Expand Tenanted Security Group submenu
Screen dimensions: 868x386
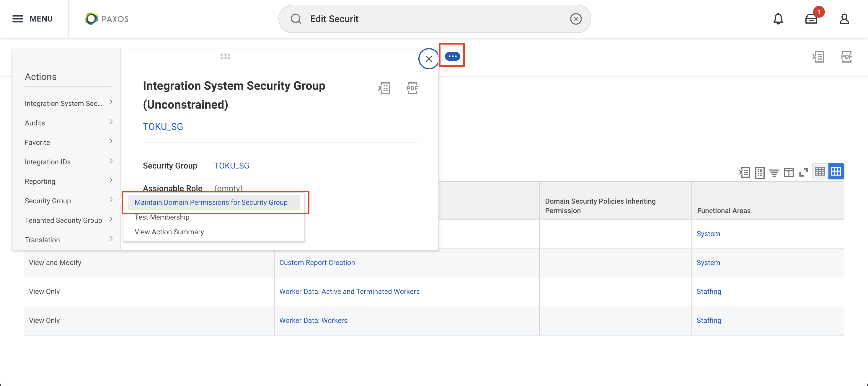tap(68, 220)
